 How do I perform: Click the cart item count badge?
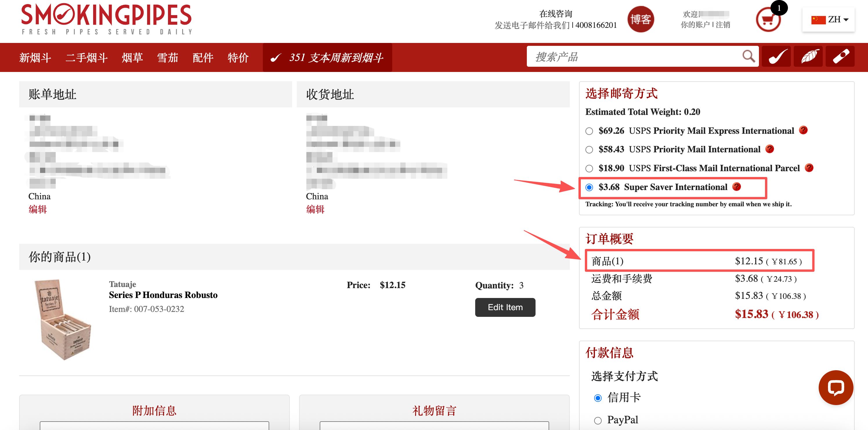pyautogui.click(x=779, y=8)
